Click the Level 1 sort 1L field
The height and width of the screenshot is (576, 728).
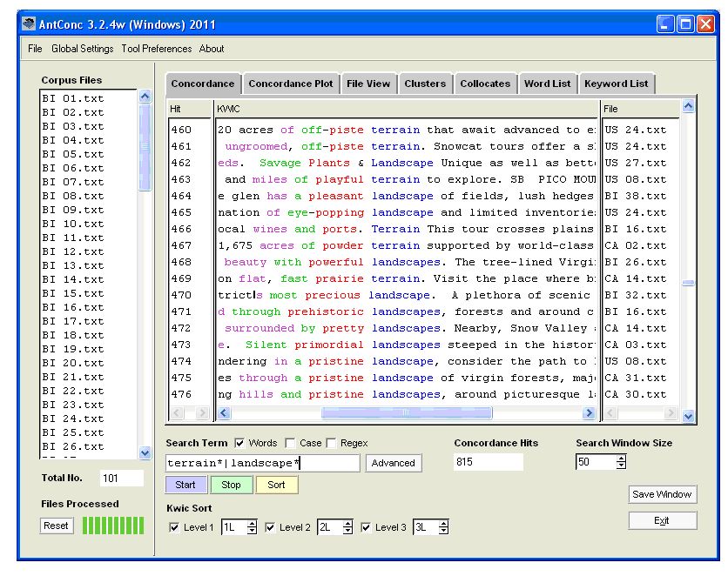[234, 527]
